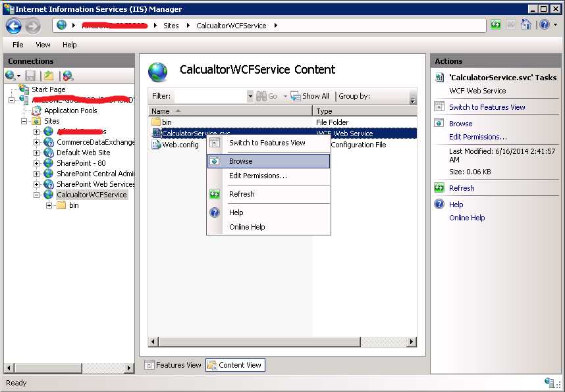The width and height of the screenshot is (565, 392).
Task: Click the Show All icon in filter bar
Action: pyautogui.click(x=296, y=96)
